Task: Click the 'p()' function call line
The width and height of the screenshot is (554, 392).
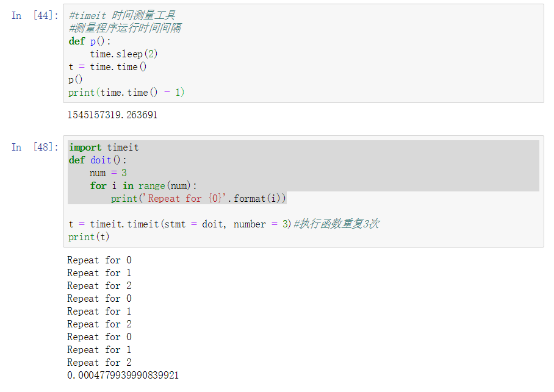Action: tap(75, 79)
